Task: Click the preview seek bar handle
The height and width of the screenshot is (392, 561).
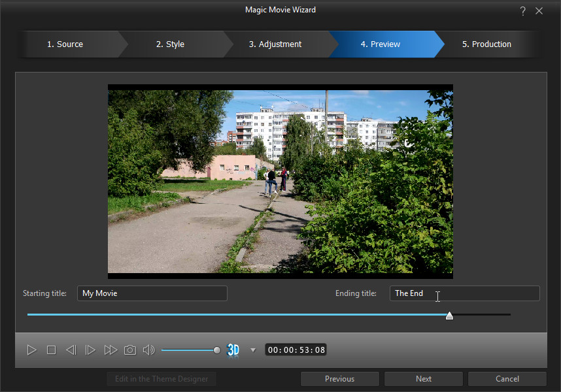Action: [x=449, y=316]
